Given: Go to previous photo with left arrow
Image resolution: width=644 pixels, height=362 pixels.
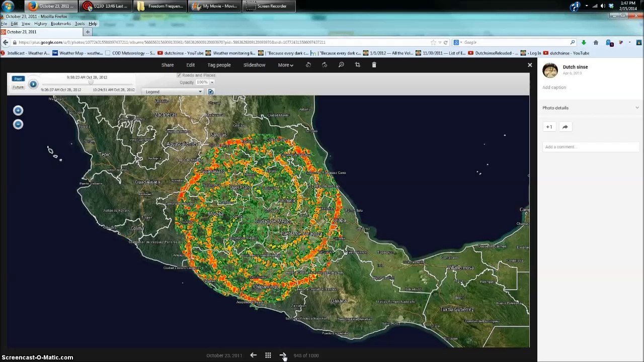Looking at the screenshot, I should pos(254,355).
